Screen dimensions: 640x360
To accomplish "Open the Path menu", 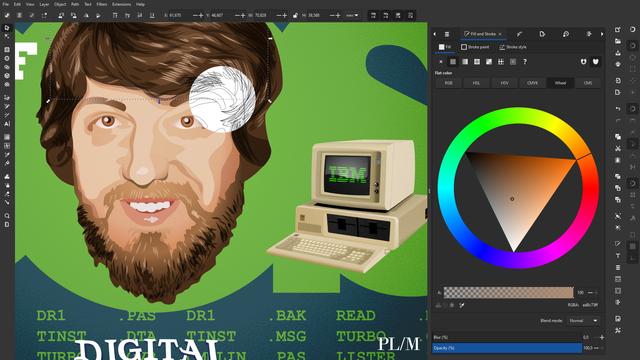I will 75,4.
